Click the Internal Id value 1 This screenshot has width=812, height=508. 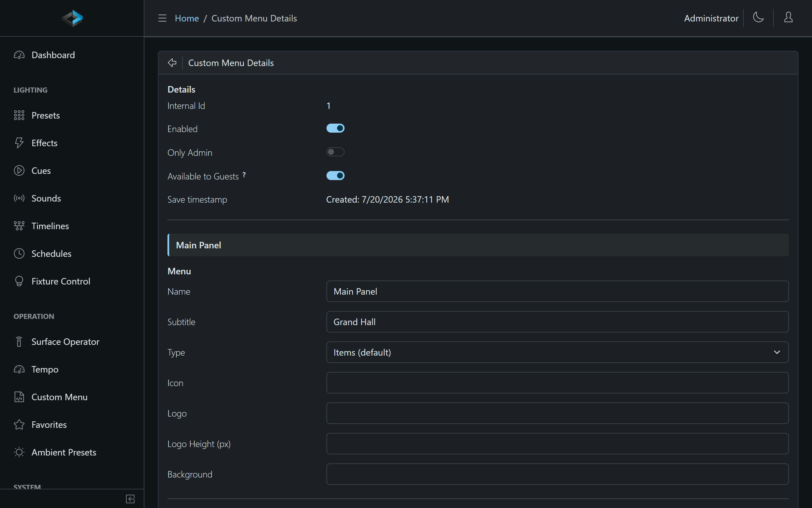(328, 106)
